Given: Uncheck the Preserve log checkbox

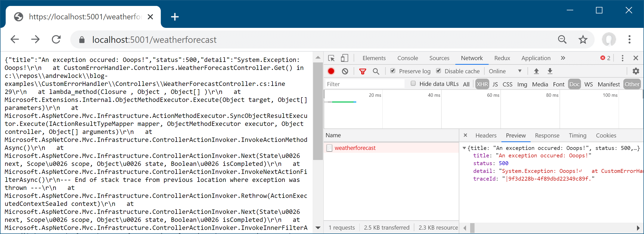Looking at the screenshot, I should tap(393, 71).
